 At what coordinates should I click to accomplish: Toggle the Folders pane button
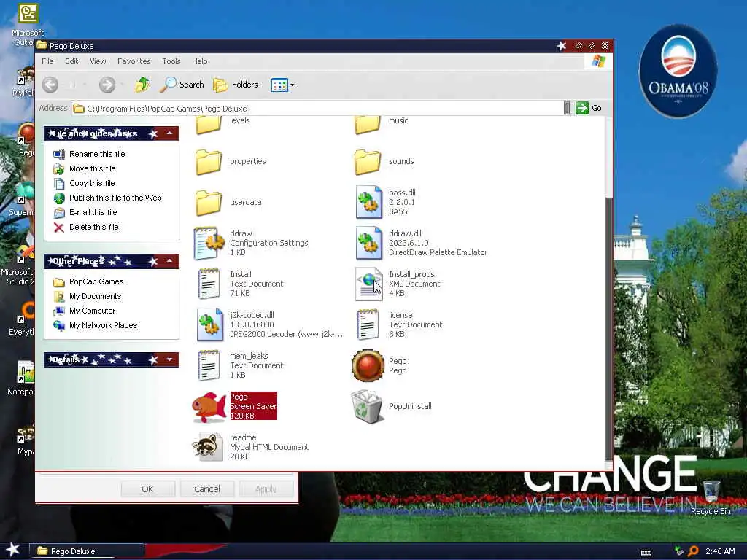[236, 85]
